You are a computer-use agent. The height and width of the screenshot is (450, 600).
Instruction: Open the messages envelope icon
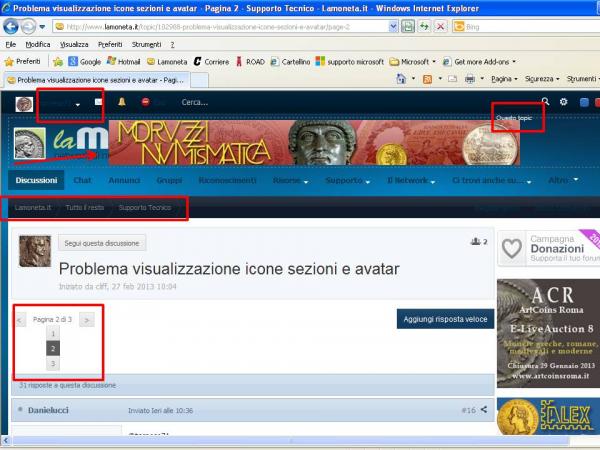tap(99, 102)
